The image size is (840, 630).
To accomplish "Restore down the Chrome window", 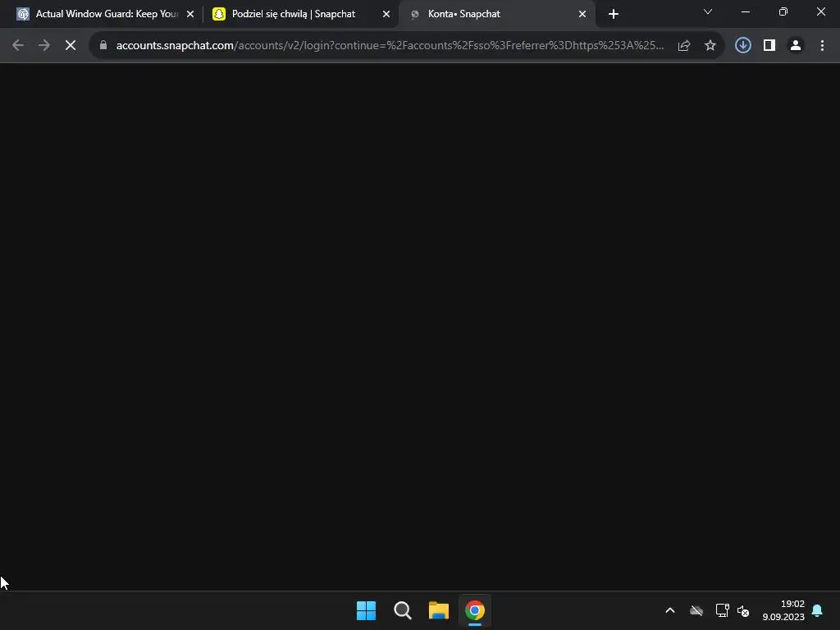I will (x=783, y=11).
